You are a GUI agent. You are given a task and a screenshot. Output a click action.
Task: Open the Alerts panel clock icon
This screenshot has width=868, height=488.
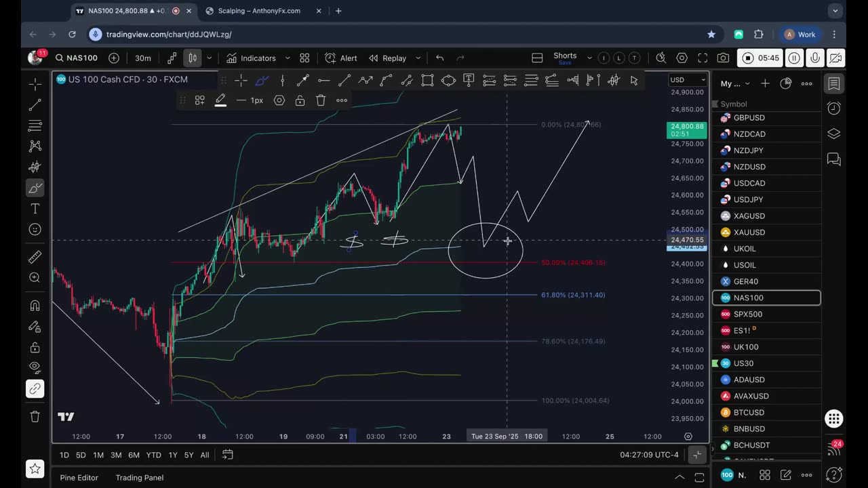point(834,108)
